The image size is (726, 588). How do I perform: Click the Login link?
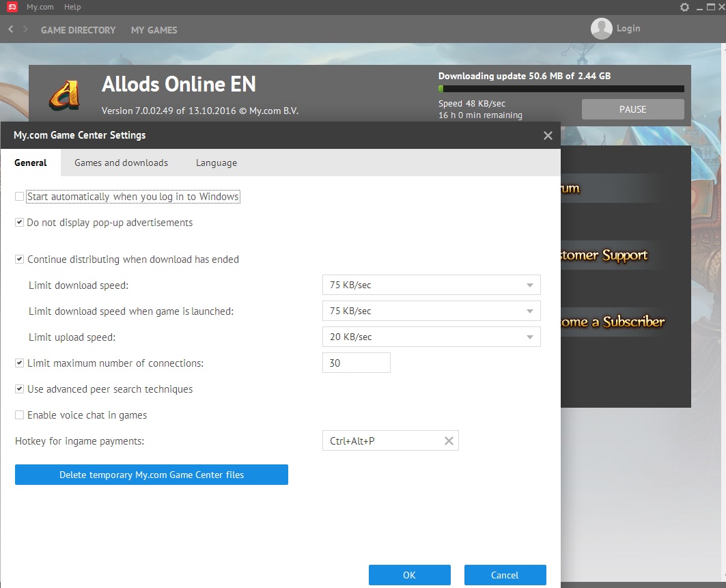tap(628, 28)
